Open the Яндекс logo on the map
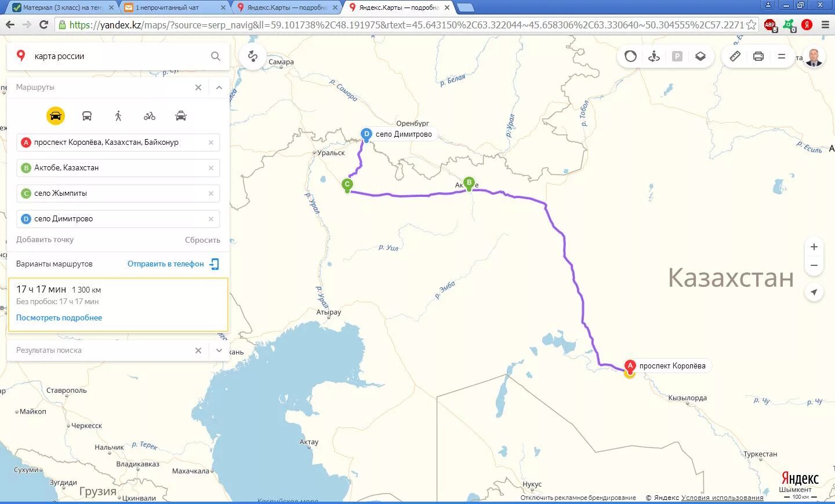This screenshot has width=835, height=504. pos(800,479)
